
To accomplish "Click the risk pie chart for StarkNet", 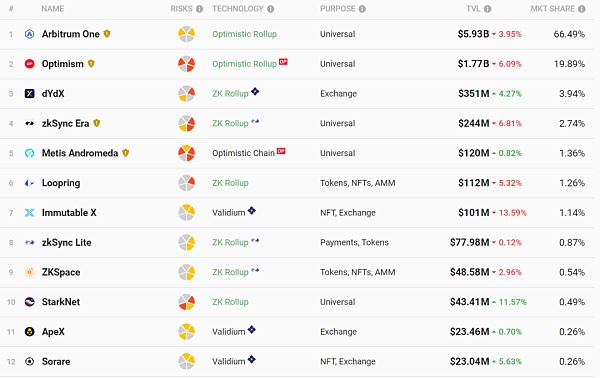I will [x=186, y=302].
